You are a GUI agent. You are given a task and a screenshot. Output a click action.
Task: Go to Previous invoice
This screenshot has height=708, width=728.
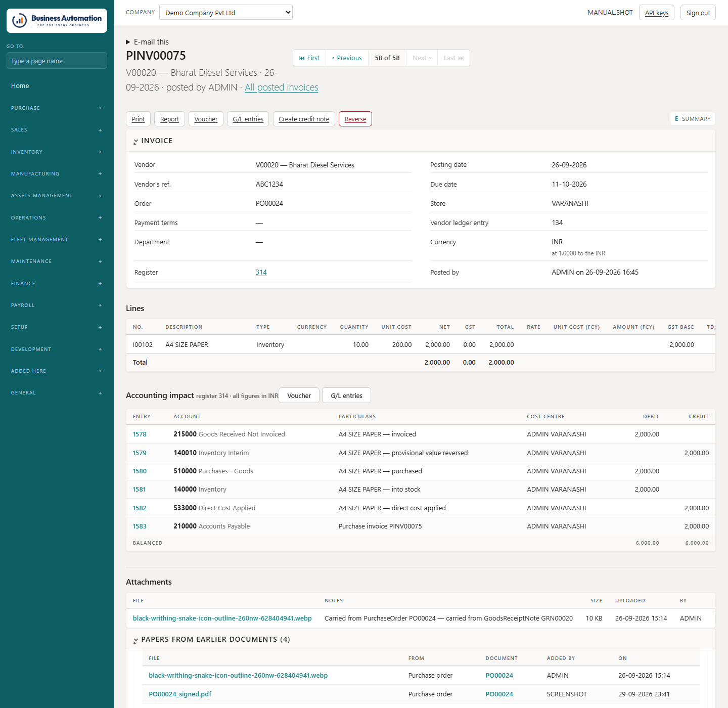coord(347,58)
